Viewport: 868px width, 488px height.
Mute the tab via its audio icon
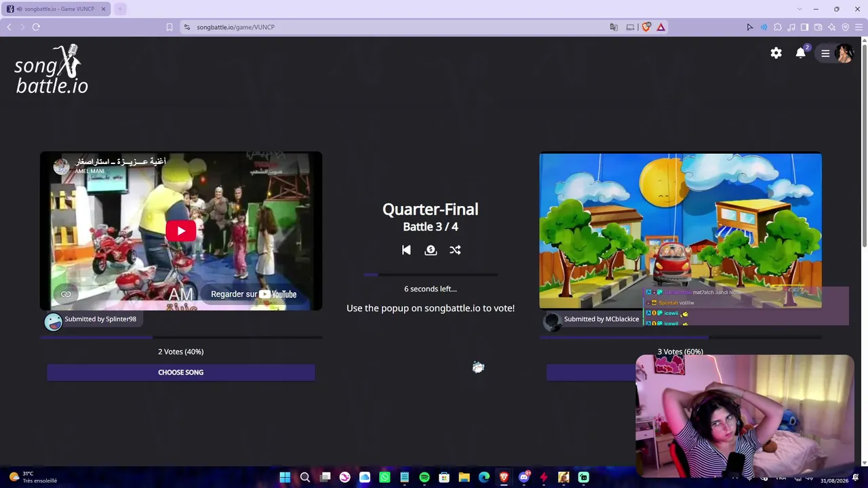tap(19, 9)
